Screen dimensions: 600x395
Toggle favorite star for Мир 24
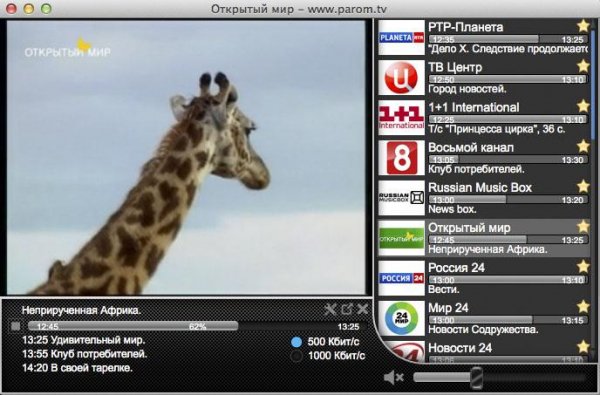(x=583, y=307)
